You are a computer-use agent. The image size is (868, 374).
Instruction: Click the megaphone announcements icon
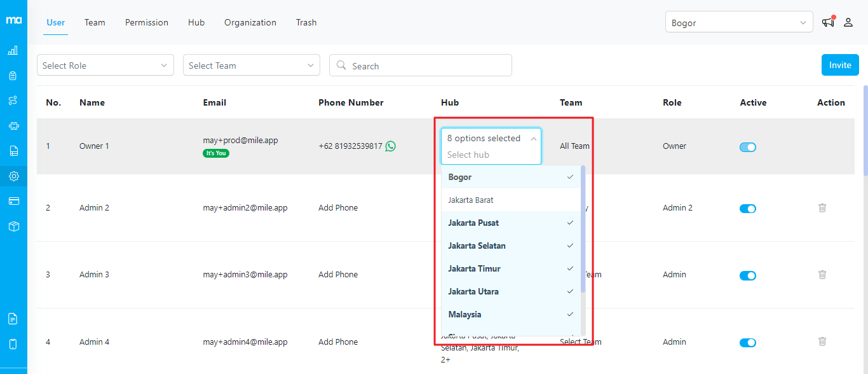tap(827, 22)
